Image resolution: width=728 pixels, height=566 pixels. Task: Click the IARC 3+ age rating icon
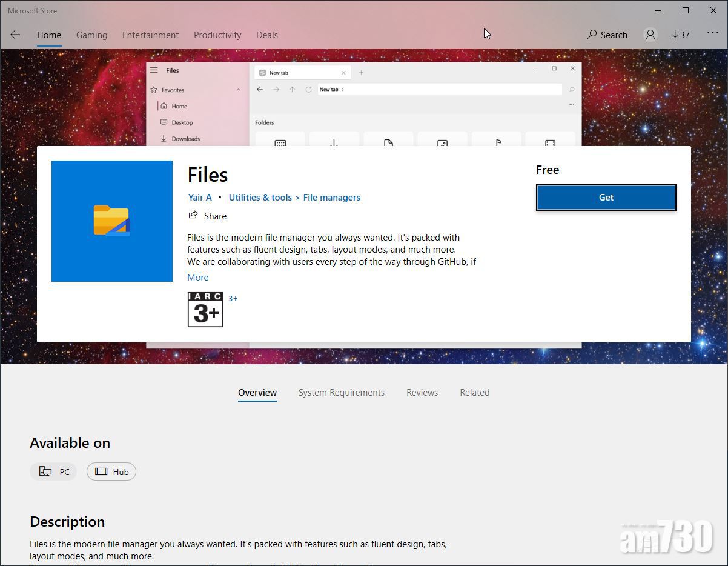(205, 309)
